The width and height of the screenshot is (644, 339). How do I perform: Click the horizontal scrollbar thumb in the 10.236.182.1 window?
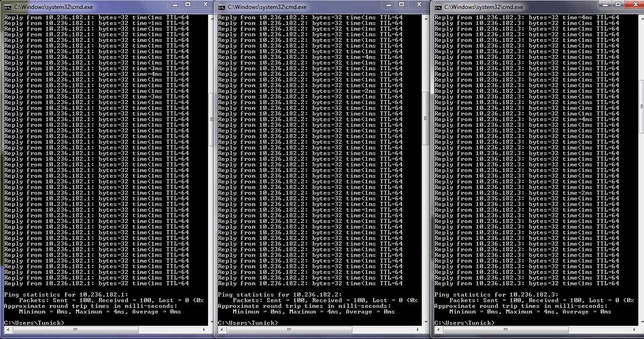click(x=75, y=329)
